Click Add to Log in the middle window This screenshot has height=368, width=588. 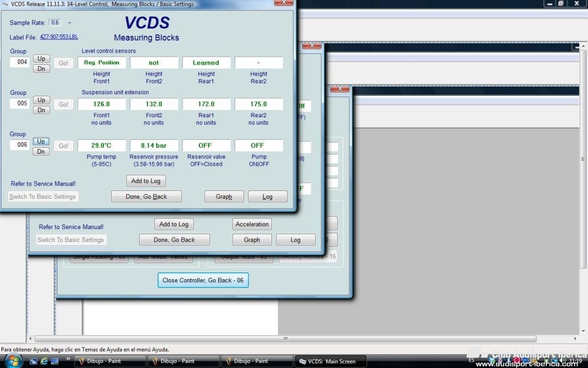[174, 224]
